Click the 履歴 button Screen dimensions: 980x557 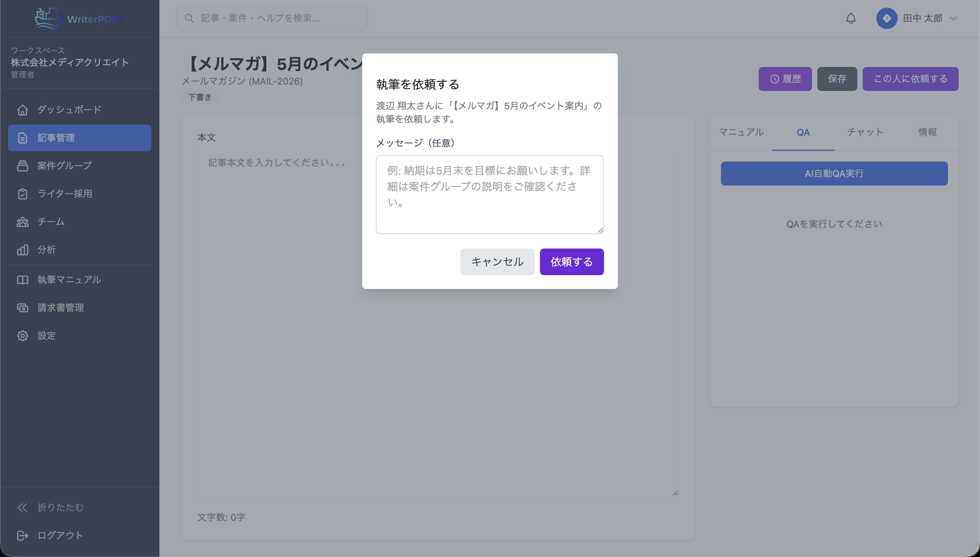(785, 79)
